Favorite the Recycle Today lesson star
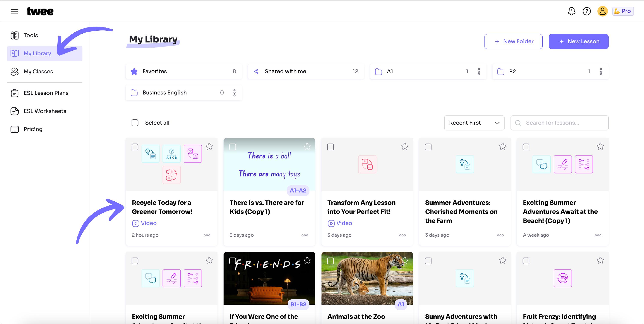The image size is (644, 324). [x=209, y=146]
